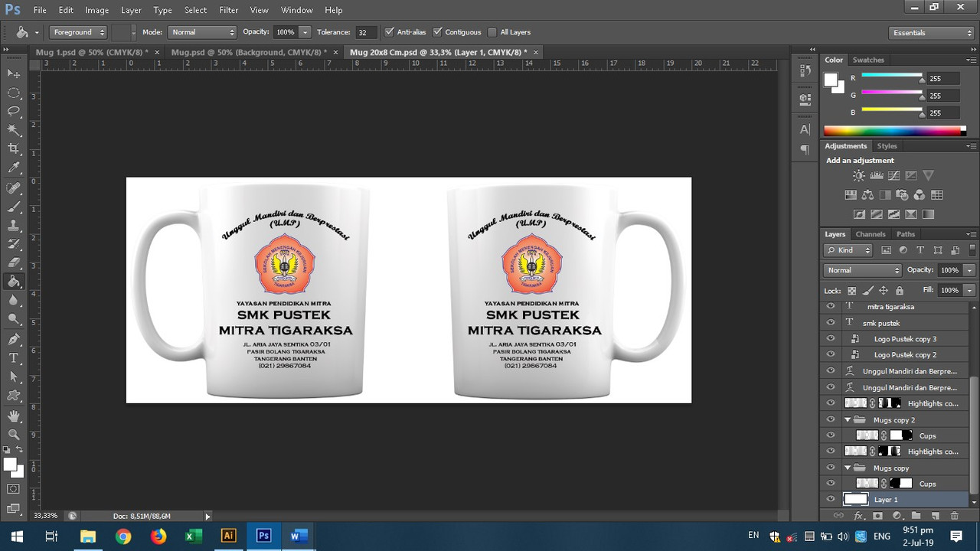Toggle layer filtering switch on/off
Image resolution: width=980 pixels, height=551 pixels.
click(x=972, y=251)
